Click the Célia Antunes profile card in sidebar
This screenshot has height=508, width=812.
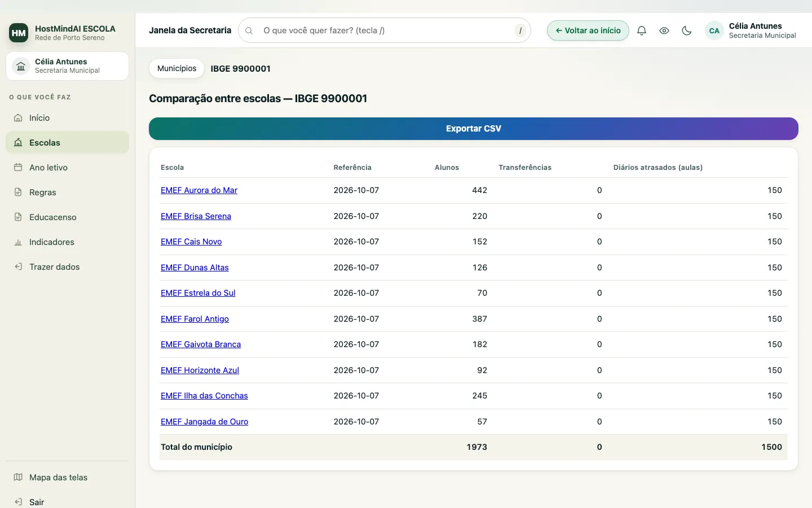[x=67, y=66]
